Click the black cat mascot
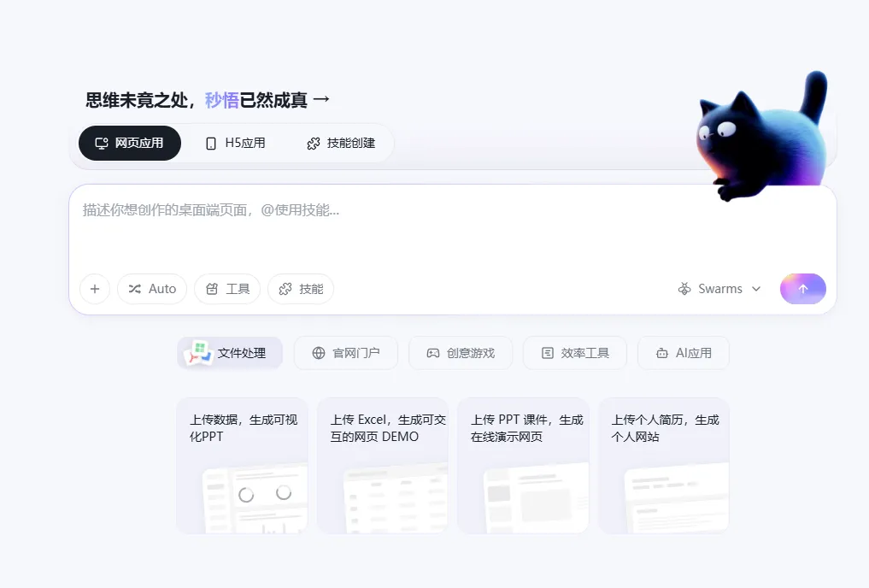Screen dimensions: 869x588 [x=762, y=136]
